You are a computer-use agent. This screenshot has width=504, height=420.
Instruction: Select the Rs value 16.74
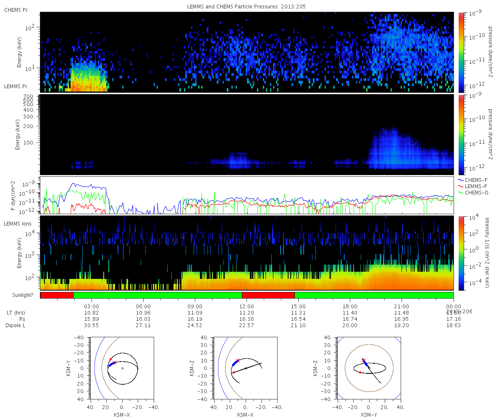[350, 319]
